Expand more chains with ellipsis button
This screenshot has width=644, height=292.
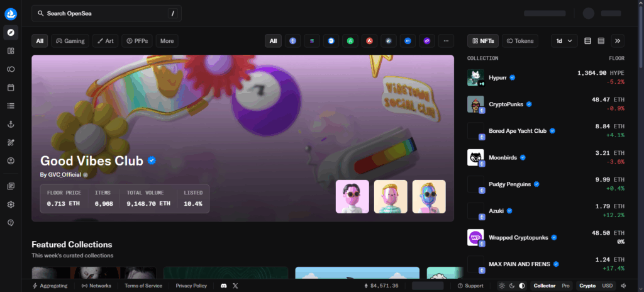(x=446, y=41)
